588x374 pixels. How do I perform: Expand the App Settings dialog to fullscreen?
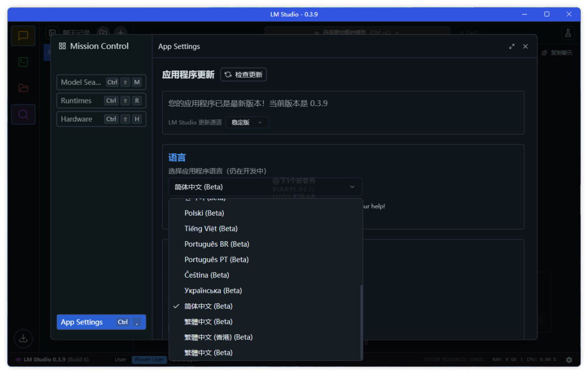tap(512, 47)
